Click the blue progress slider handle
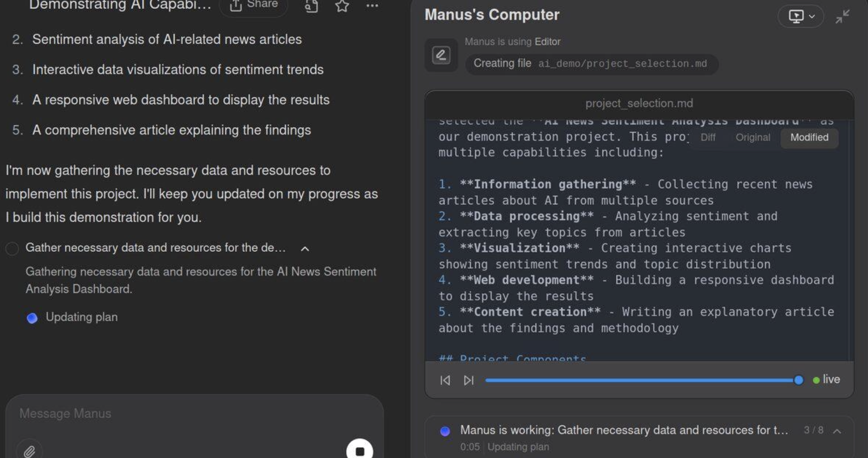This screenshot has width=868, height=458. [x=798, y=380]
